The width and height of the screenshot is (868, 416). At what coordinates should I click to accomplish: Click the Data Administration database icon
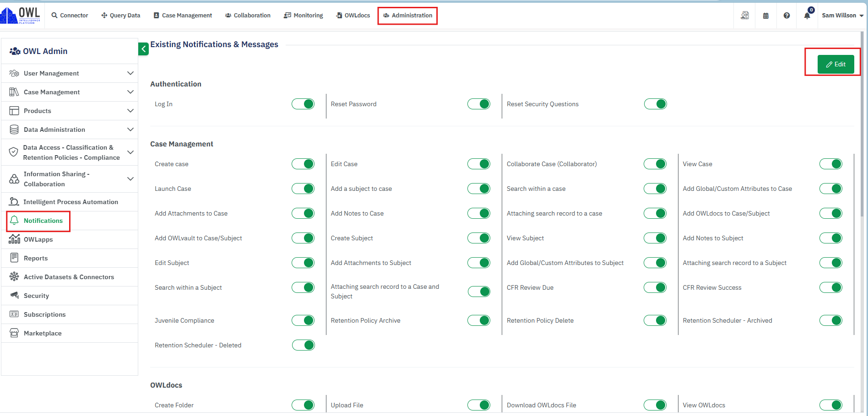[14, 130]
